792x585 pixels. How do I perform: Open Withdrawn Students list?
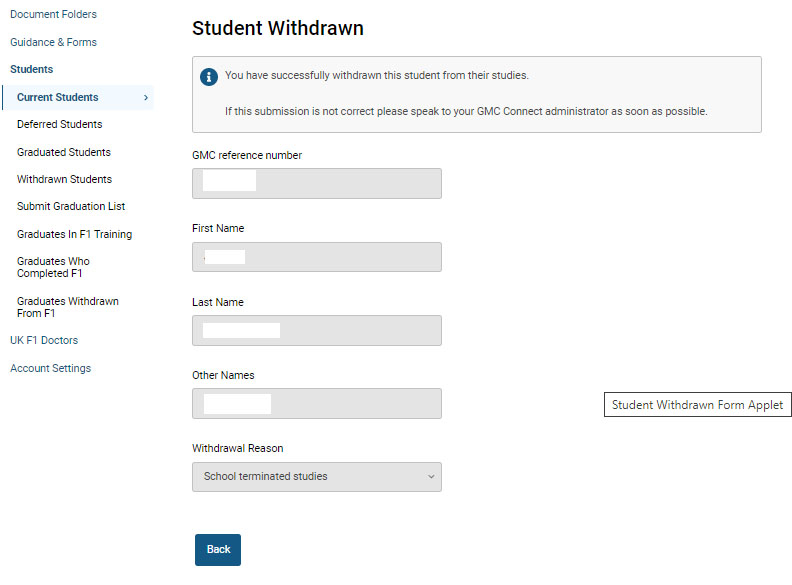pyautogui.click(x=64, y=179)
